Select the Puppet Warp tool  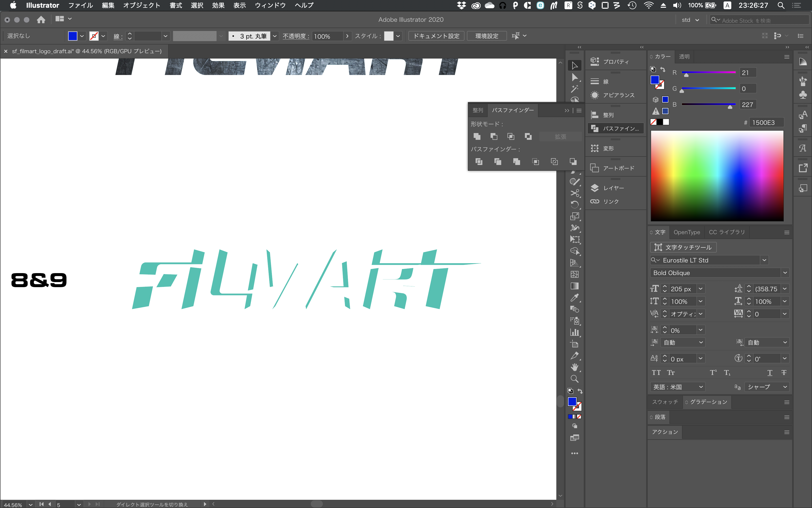[574, 228]
